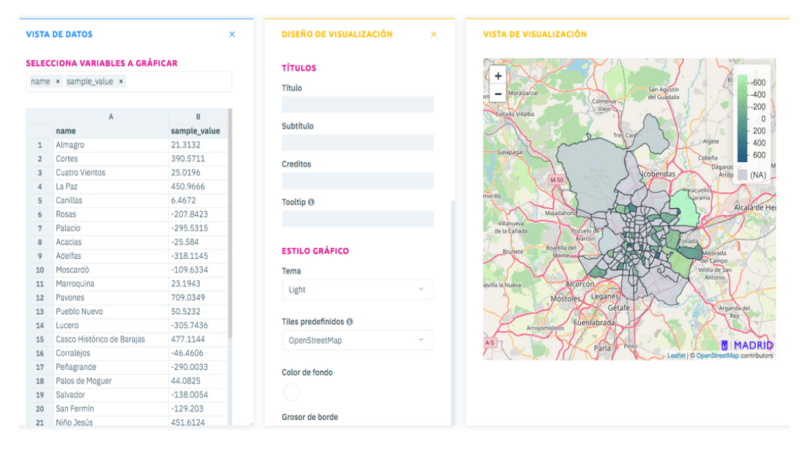Select the 'Canillas' cell
Image resolution: width=800 pixels, height=450 pixels.
click(111, 201)
